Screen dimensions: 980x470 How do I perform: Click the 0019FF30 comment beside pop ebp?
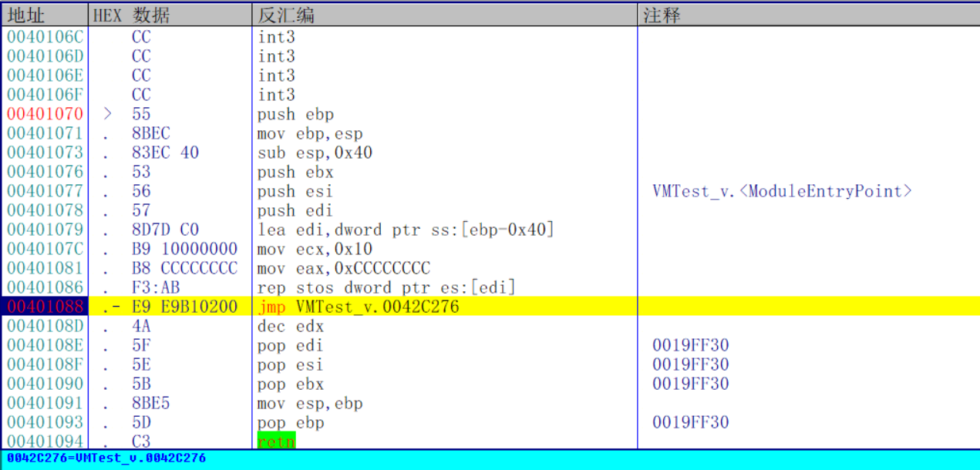tap(690, 422)
